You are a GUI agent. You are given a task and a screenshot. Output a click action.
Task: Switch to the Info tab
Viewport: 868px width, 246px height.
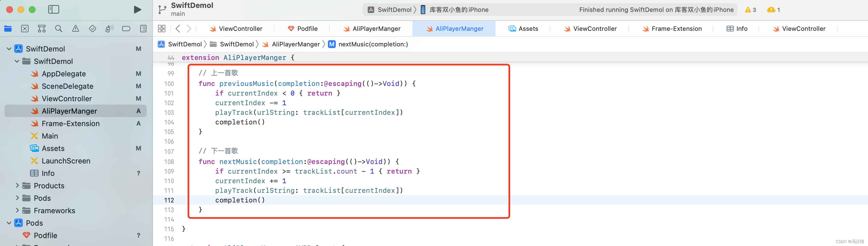point(737,29)
